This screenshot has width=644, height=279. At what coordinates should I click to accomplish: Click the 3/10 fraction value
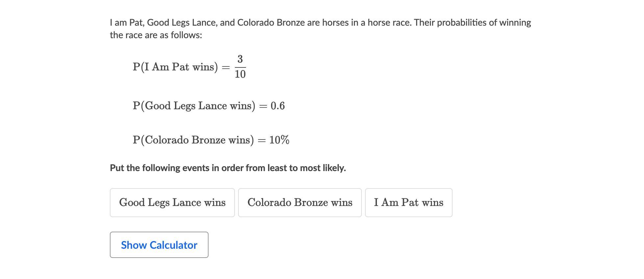[x=240, y=67]
